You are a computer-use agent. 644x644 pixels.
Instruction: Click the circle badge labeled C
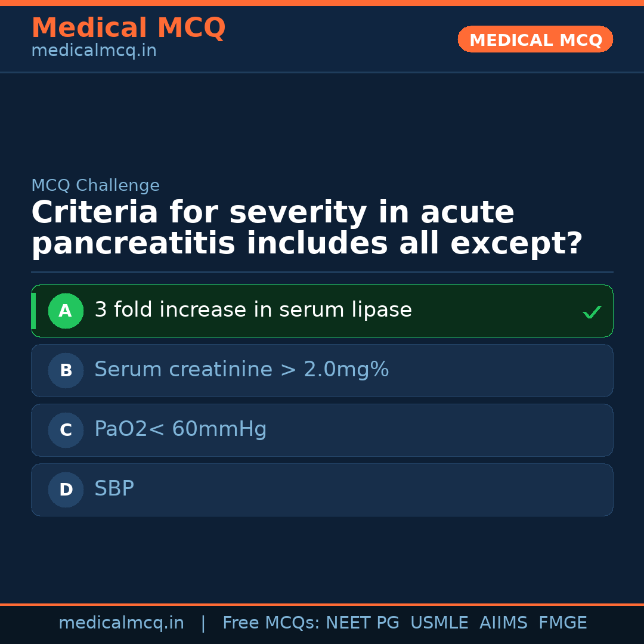pos(66,430)
